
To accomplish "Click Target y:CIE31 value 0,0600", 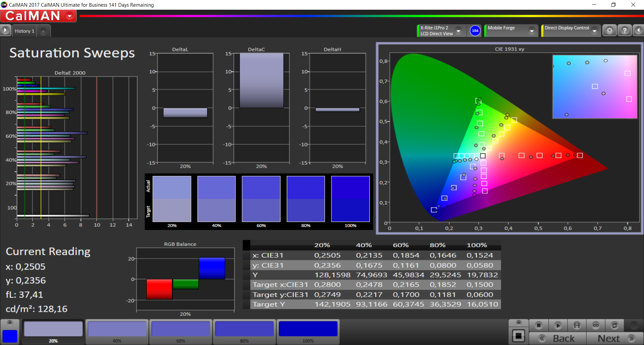I will coord(480,295).
